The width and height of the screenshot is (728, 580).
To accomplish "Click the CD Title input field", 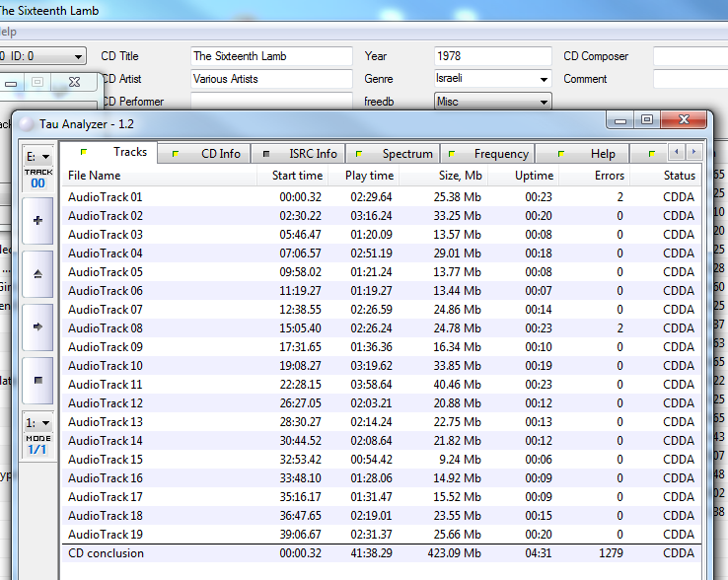I will (x=271, y=56).
